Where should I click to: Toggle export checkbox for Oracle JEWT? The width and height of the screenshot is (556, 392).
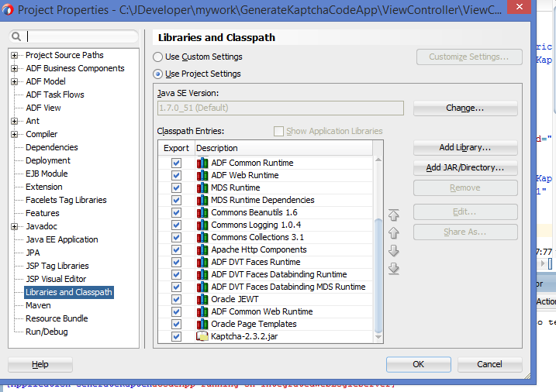(x=176, y=299)
